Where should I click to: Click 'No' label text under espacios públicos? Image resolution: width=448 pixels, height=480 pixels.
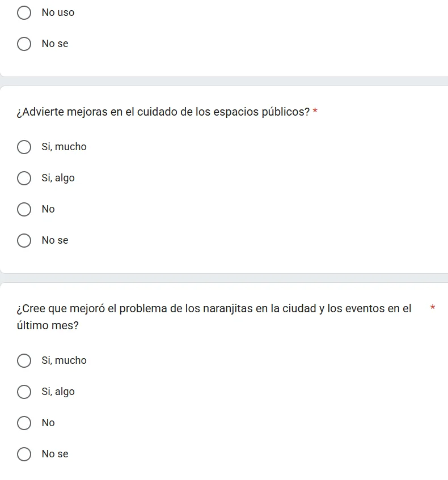tap(48, 209)
